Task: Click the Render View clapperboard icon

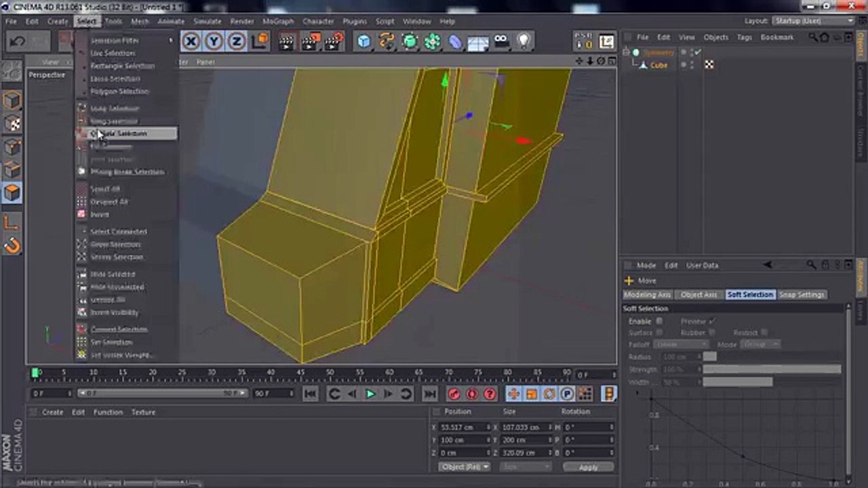Action: click(287, 42)
